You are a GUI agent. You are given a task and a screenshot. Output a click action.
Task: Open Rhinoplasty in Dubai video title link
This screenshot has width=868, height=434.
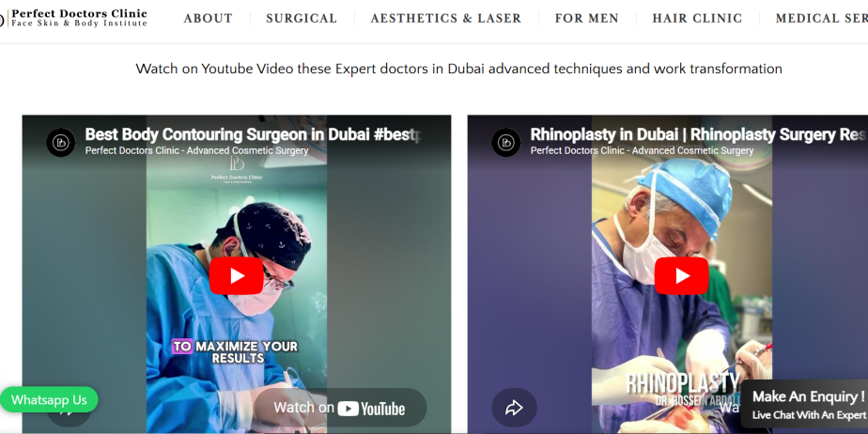pos(698,134)
